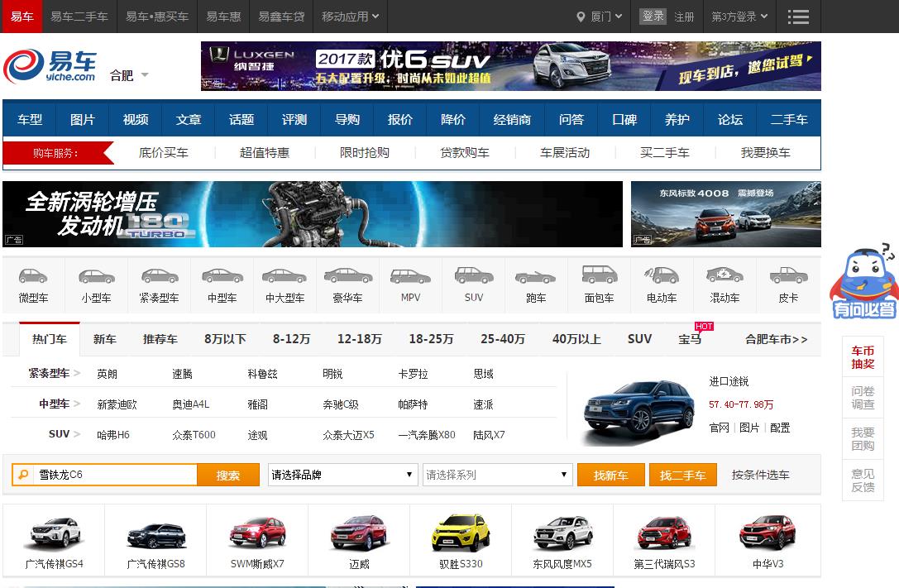Click the location pin icon beside 厦门

[581, 17]
